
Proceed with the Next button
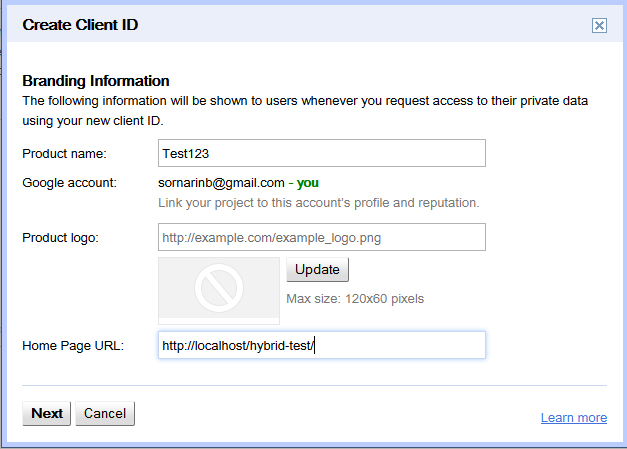pyautogui.click(x=47, y=413)
